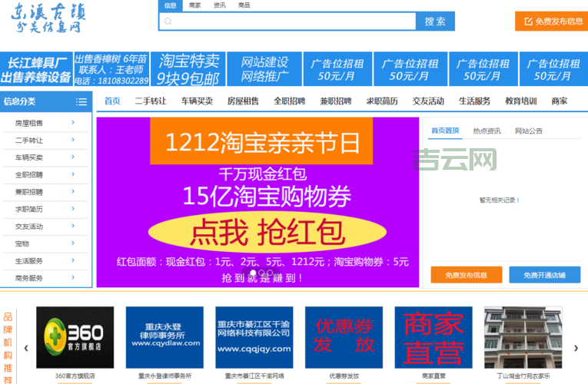The image size is (588, 384).
Task: Select the second carousel dot indicator
Action: coord(261,273)
